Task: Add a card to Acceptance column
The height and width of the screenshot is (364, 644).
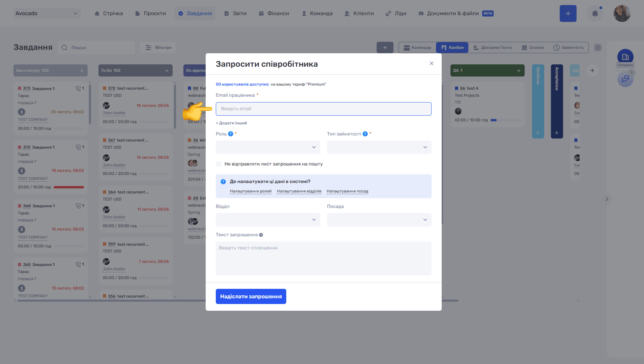Action: point(557,133)
